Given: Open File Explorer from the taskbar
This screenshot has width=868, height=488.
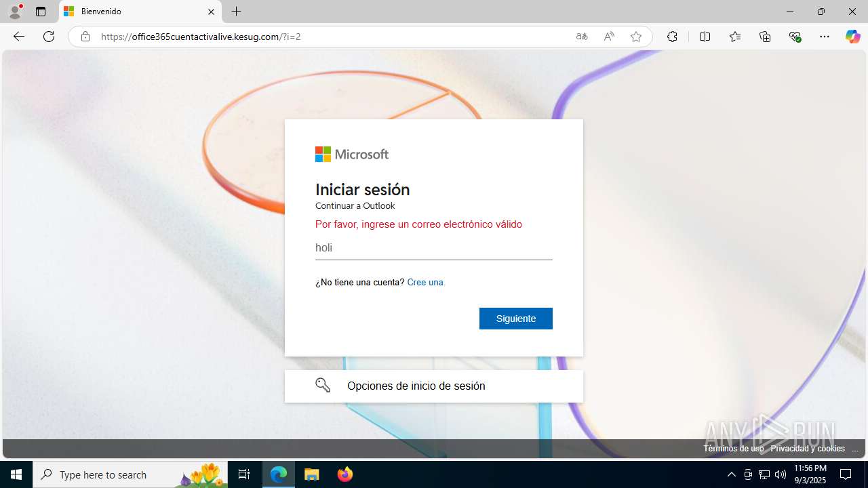Looking at the screenshot, I should click(x=312, y=474).
